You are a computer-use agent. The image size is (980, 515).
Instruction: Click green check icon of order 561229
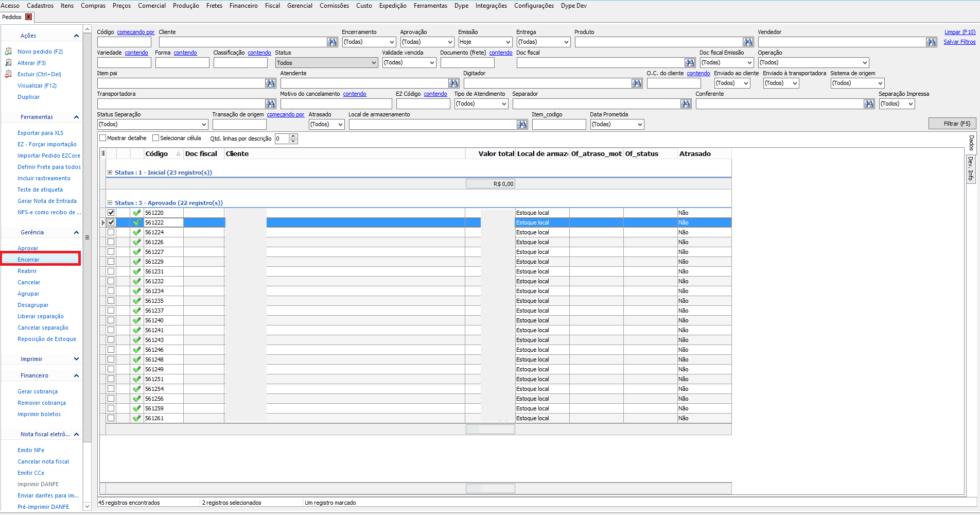point(136,262)
